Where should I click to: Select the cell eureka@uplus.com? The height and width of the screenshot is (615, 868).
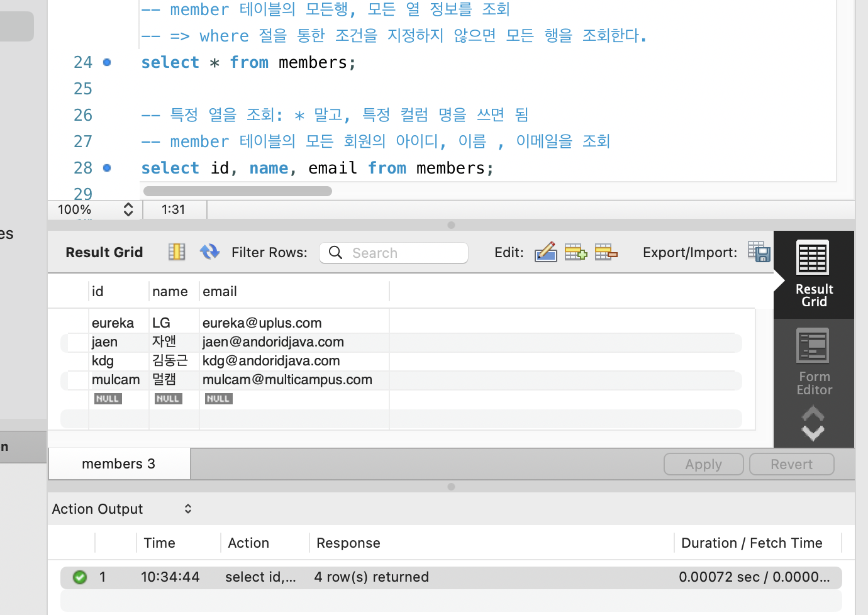pos(294,323)
